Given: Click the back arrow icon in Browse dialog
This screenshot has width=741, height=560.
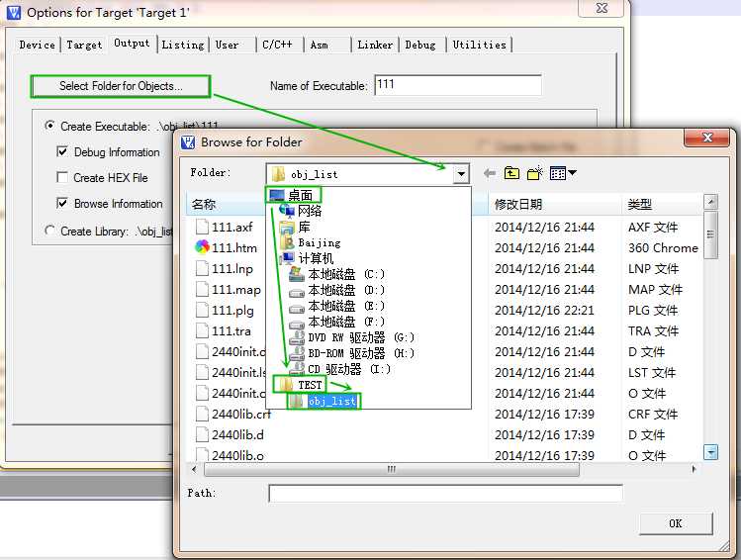Looking at the screenshot, I should tap(490, 173).
